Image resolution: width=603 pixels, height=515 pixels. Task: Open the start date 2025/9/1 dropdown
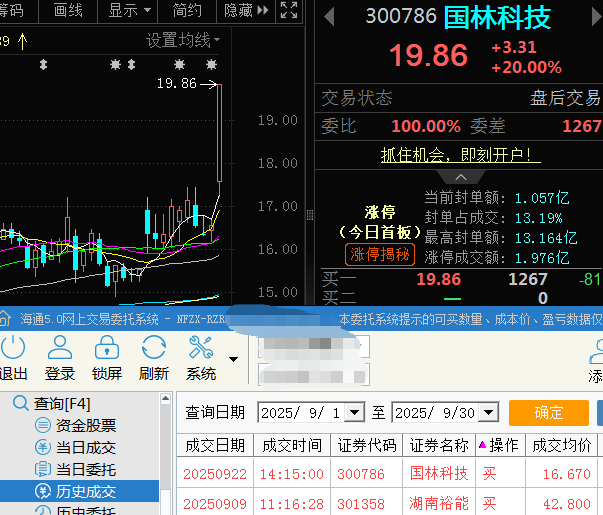click(x=355, y=413)
